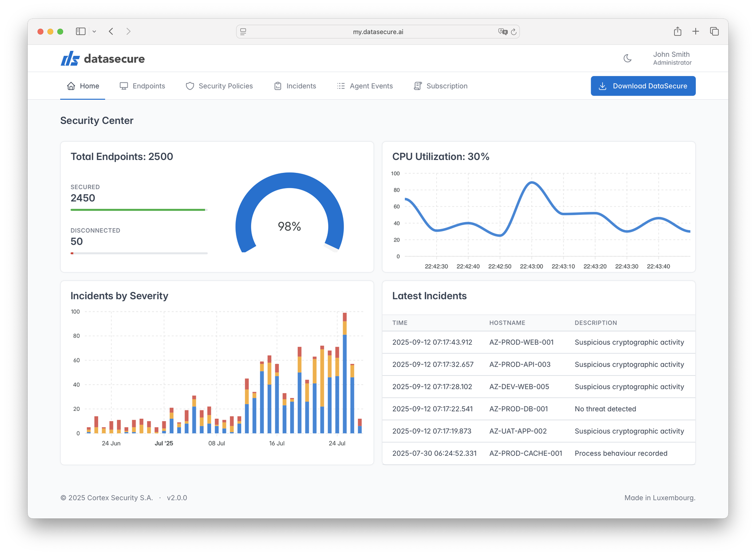Reload the page
This screenshot has width=756, height=555.
(514, 32)
